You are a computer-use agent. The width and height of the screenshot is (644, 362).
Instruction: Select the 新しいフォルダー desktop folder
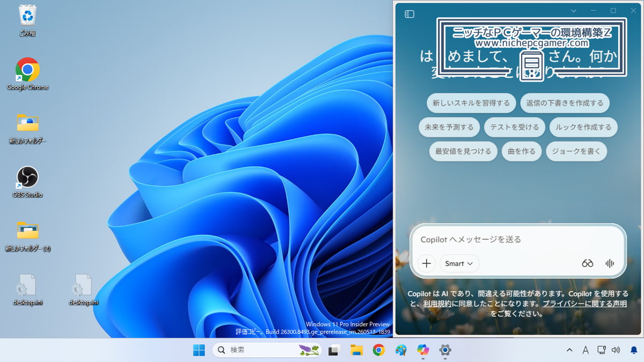coord(27,129)
